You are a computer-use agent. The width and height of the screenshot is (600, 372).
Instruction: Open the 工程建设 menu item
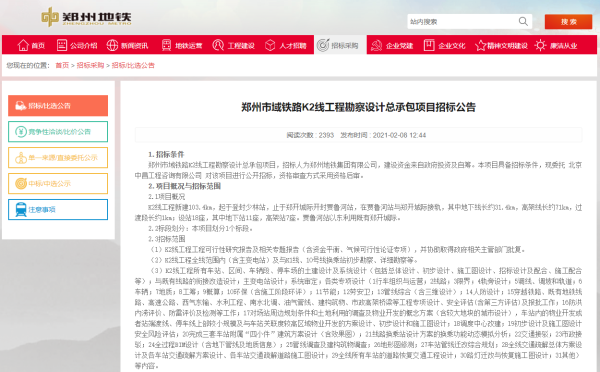coord(233,45)
